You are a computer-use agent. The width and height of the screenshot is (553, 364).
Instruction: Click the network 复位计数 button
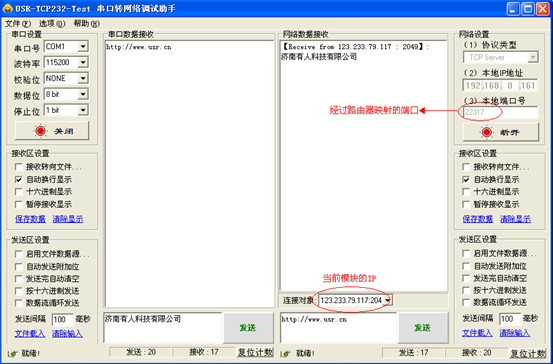tap(528, 353)
